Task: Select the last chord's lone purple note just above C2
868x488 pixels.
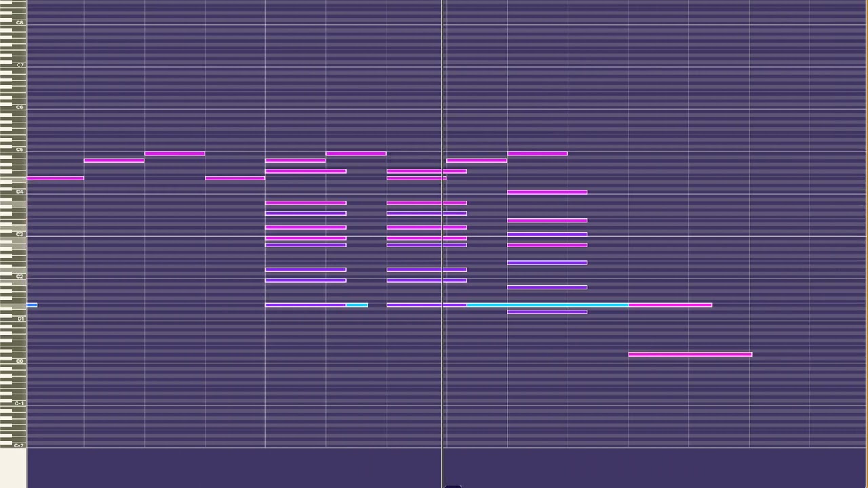Action: click(x=547, y=262)
